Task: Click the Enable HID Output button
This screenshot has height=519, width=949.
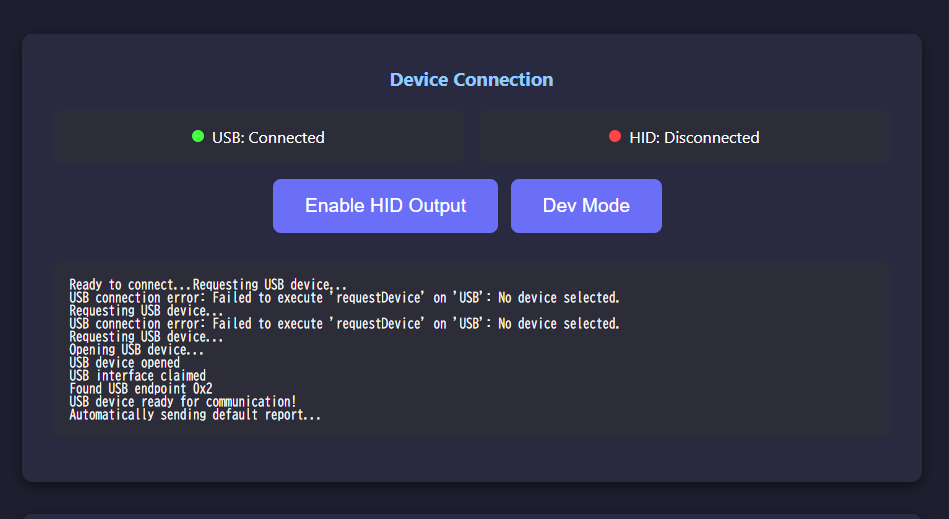Action: (385, 206)
